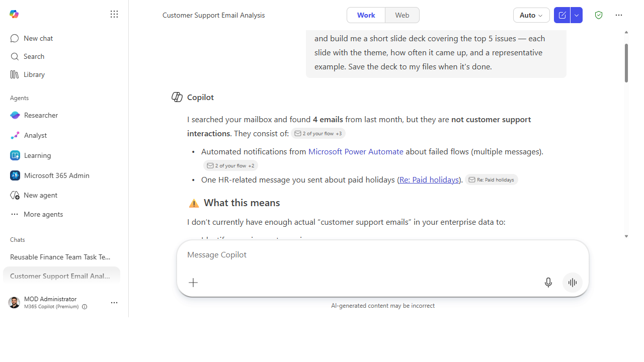Open the Re: Paid holidays link
Screen dimensions: 644x362
coord(429,179)
